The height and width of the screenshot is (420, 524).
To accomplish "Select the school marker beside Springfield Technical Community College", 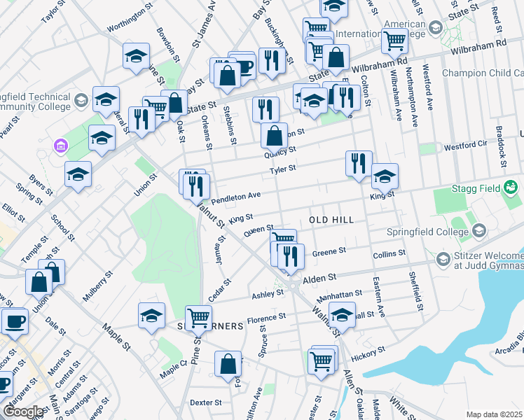I will pyautogui.click(x=106, y=100).
